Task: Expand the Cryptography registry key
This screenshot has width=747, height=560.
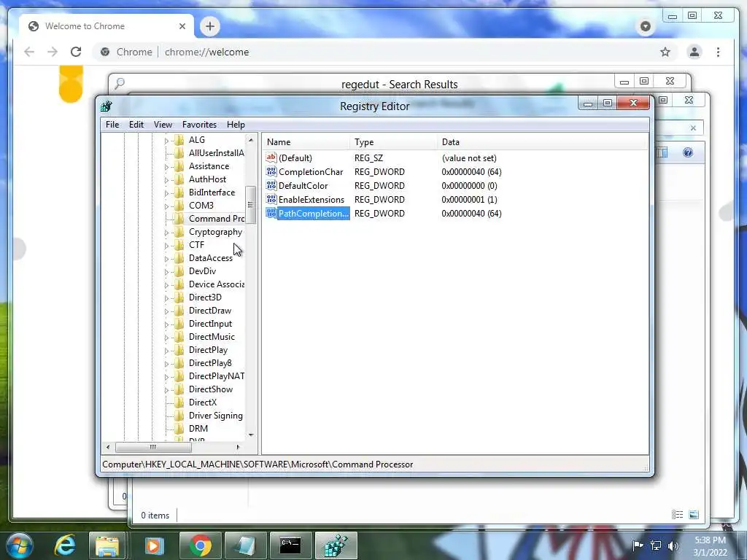Action: tap(166, 233)
